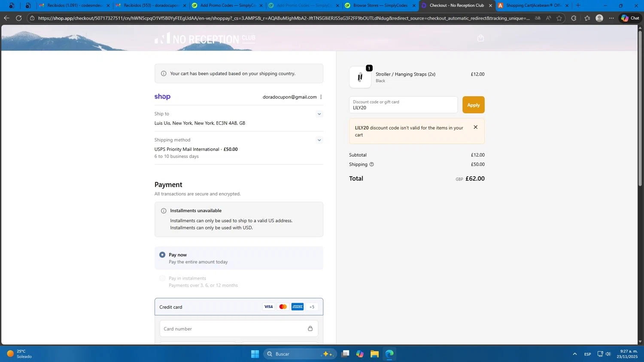Viewport: 644px width, 362px height.
Task: Open the weather widget showing 25°C
Action: point(19,354)
